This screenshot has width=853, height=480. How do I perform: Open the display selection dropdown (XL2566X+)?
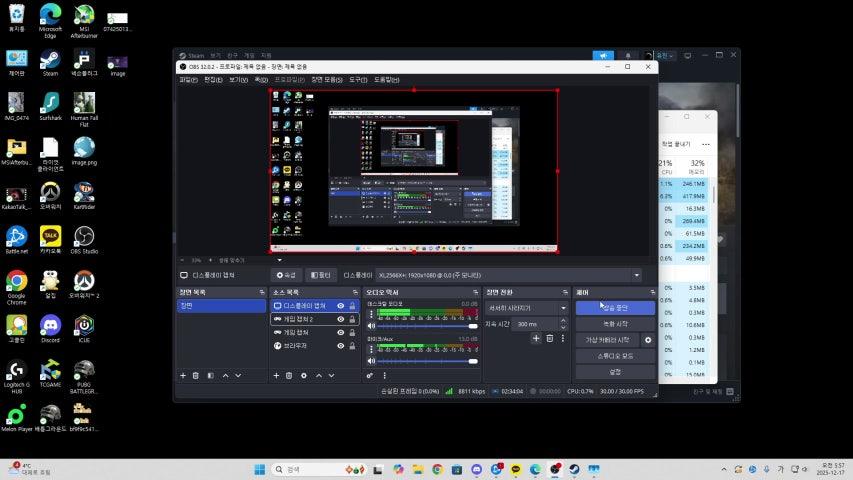pyautogui.click(x=636, y=275)
